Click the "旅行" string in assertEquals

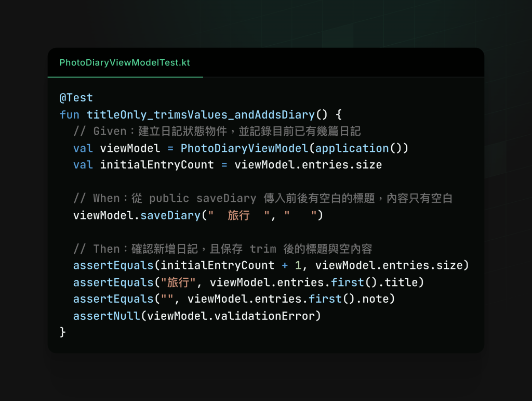178,282
